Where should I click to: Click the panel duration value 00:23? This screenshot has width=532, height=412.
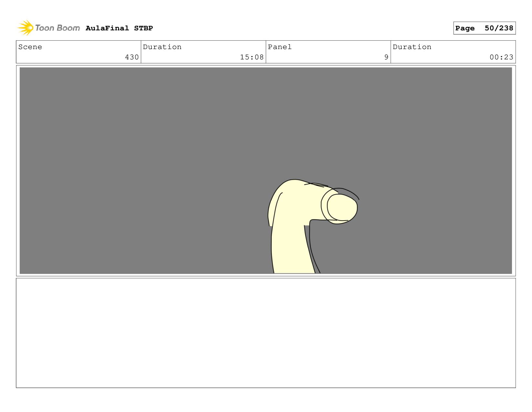(x=501, y=57)
